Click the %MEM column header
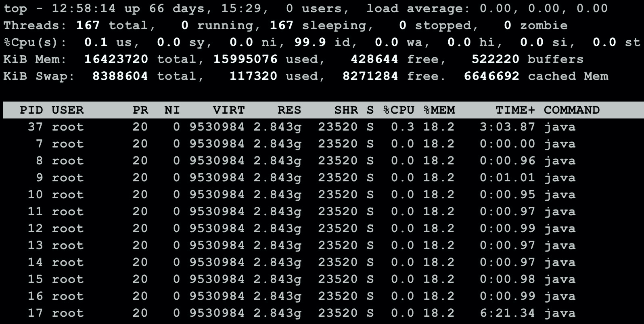This screenshot has width=644, height=324. (439, 110)
